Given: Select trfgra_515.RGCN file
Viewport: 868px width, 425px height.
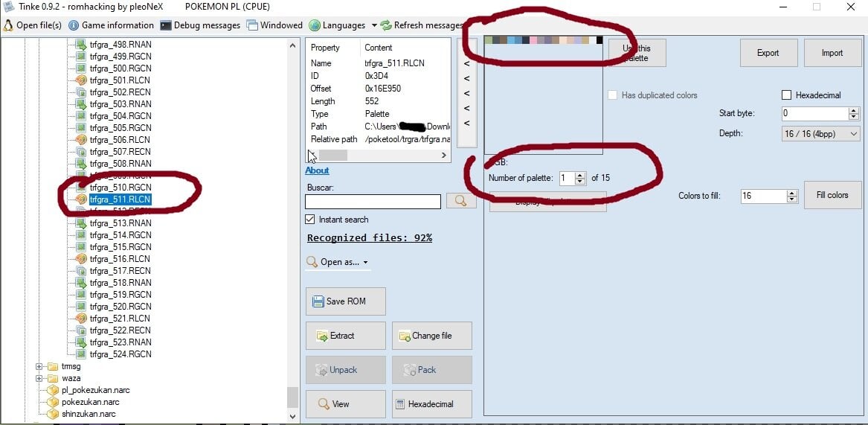Looking at the screenshot, I should click(120, 246).
